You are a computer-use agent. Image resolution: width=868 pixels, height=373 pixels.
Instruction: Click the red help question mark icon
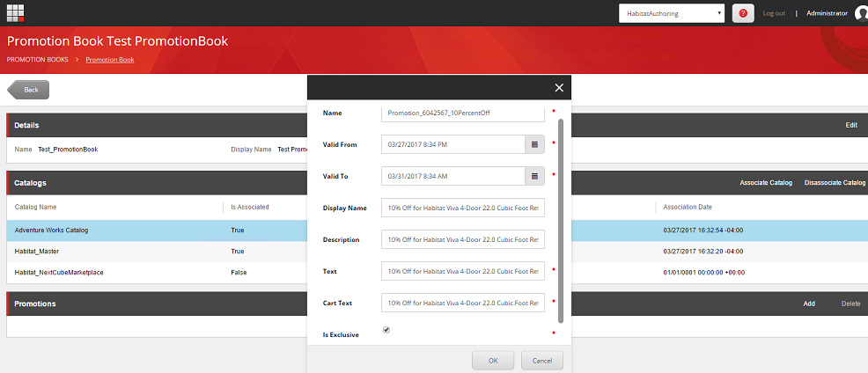(x=743, y=13)
